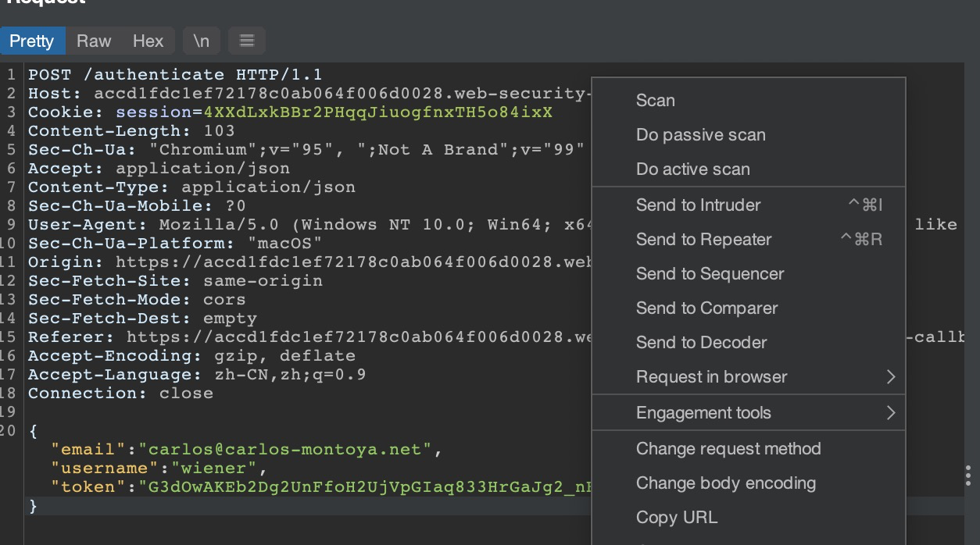This screenshot has height=545, width=980.
Task: Open the hamburger message editor menu icon
Action: [x=246, y=41]
